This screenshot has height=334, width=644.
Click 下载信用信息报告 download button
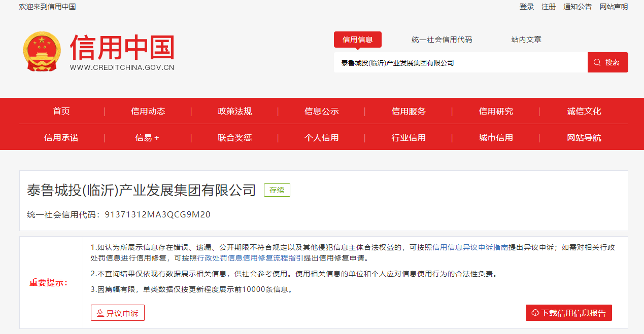pyautogui.click(x=569, y=313)
